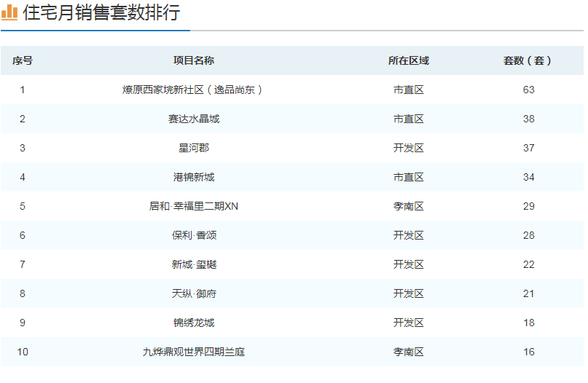Viewport: 588px width, 383px height.
Task: Click the 锦绣龙城 project name
Action: point(193,323)
